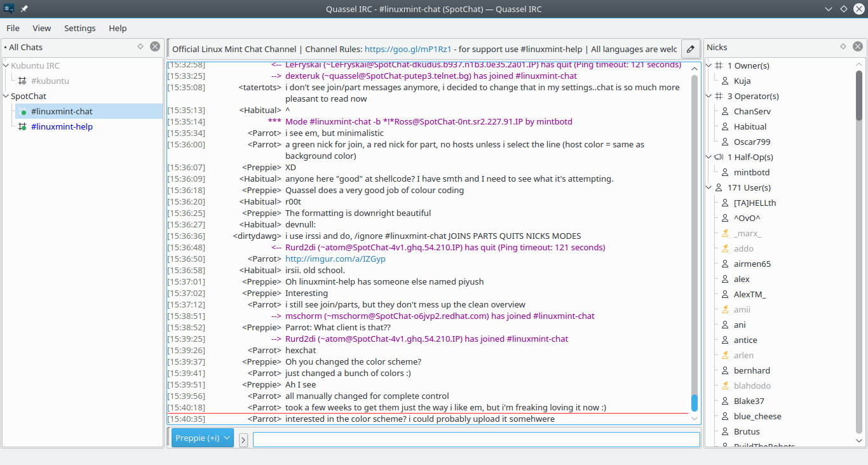Open the Help menu
Viewport: 868px width, 465px height.
[x=118, y=28]
